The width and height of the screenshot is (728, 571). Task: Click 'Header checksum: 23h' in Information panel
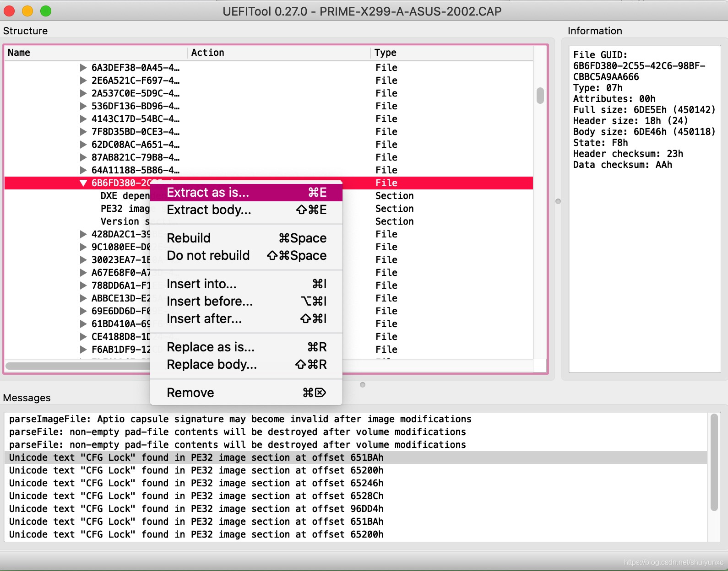(x=628, y=154)
